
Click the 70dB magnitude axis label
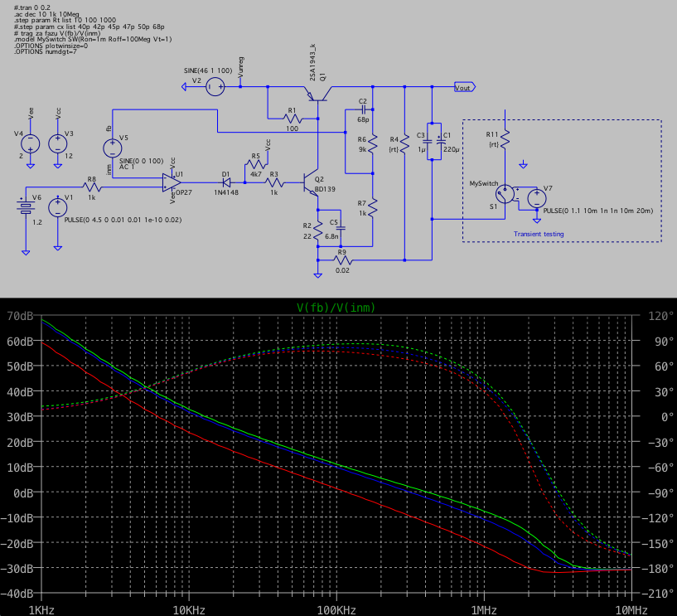(x=19, y=316)
